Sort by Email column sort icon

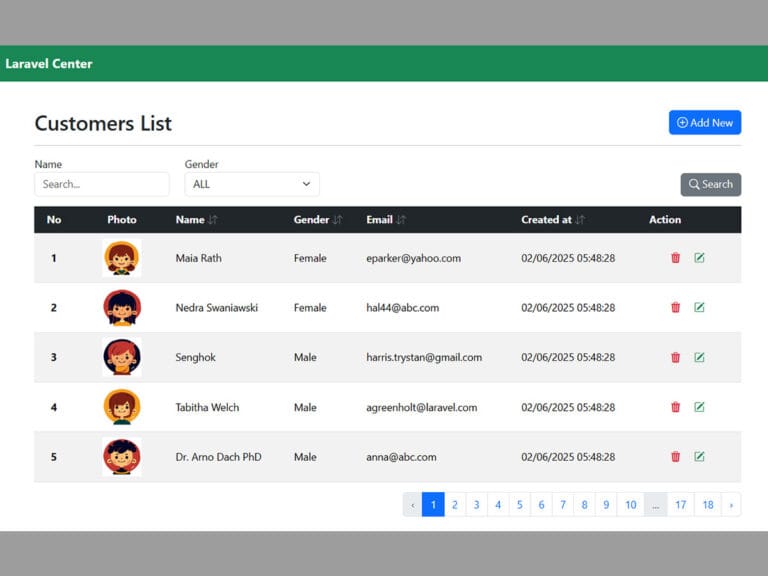click(x=401, y=220)
